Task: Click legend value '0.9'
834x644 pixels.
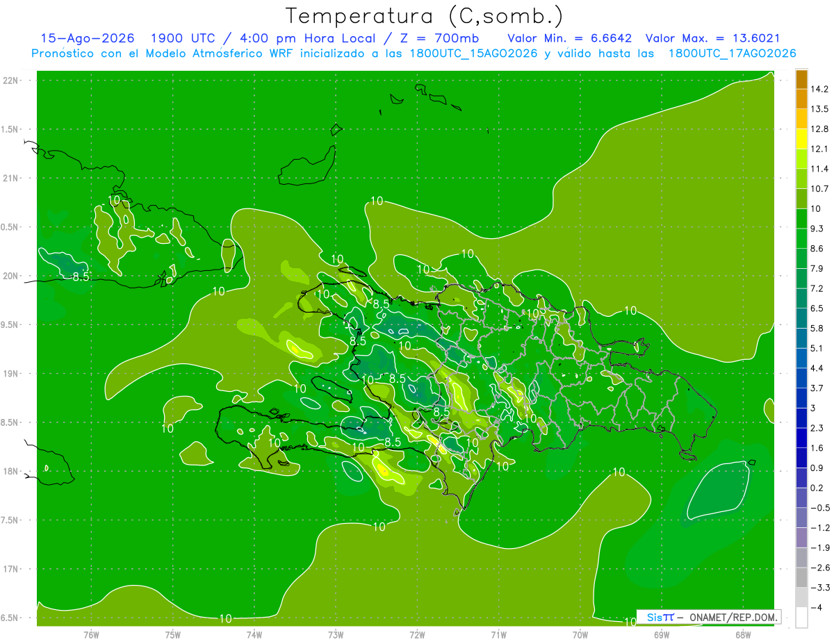Action: click(817, 468)
